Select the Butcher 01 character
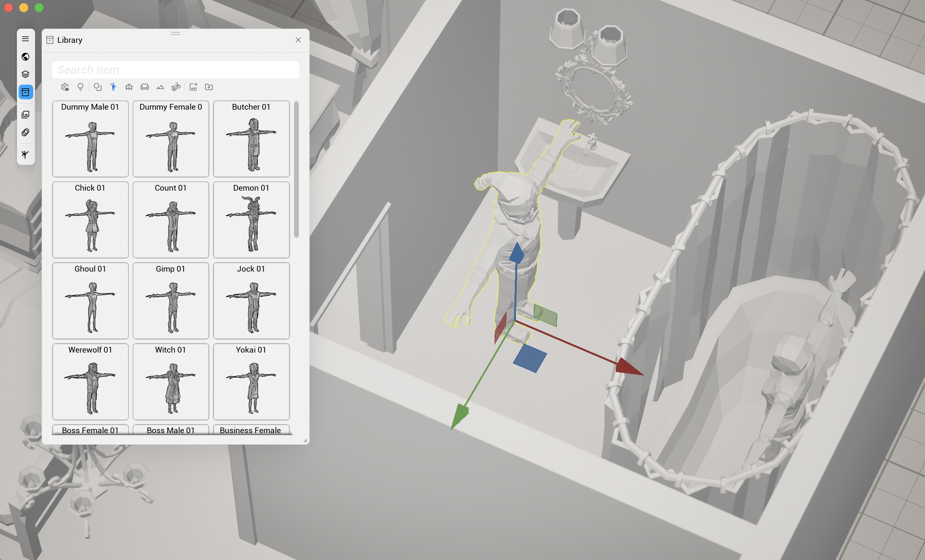 251,139
